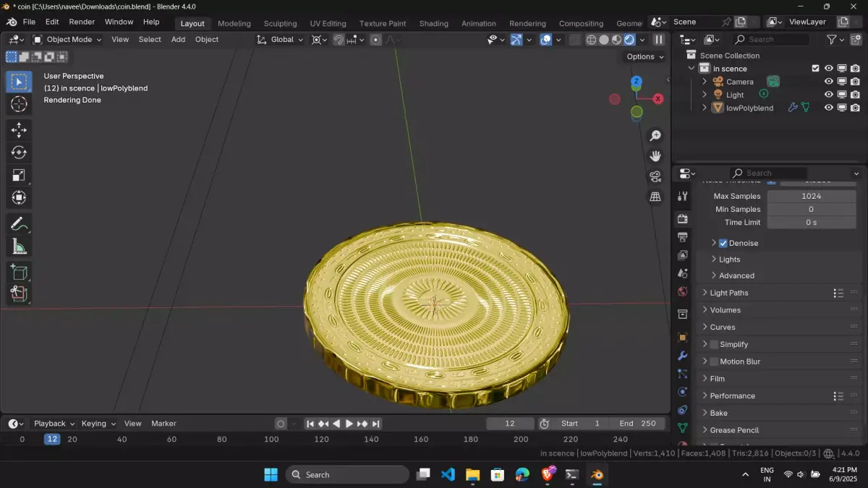Switch to solid viewport shading
The image size is (868, 488).
click(x=604, y=40)
